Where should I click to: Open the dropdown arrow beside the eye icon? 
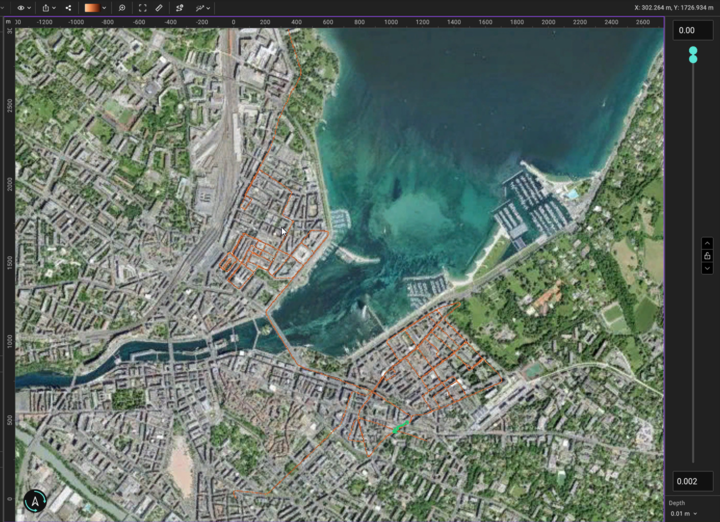31,7
